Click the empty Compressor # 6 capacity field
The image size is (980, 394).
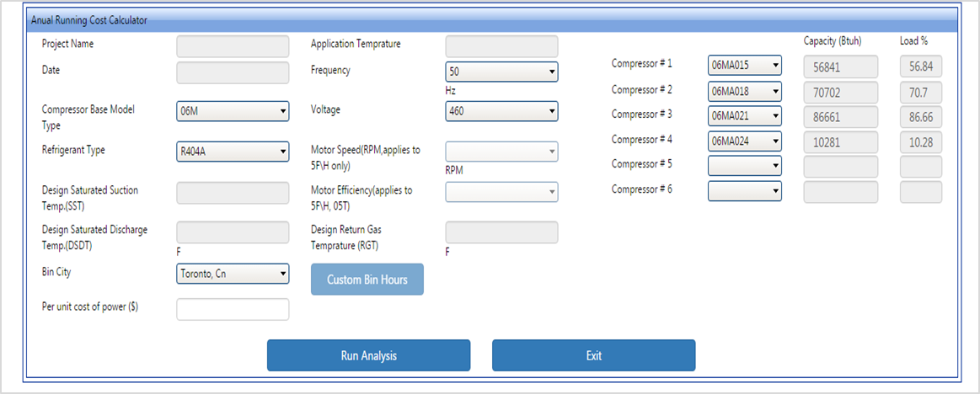(841, 192)
